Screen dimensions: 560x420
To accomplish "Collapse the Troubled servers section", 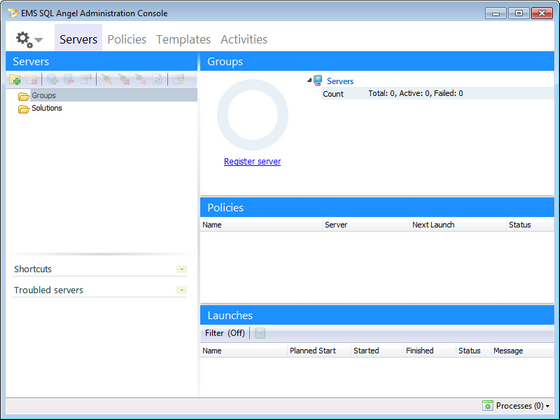I will (x=181, y=290).
